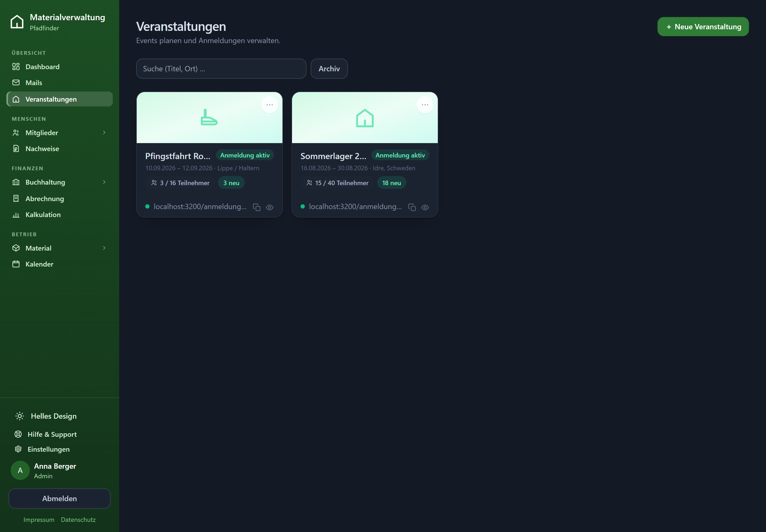Open Sommerlager registration link
The image size is (766, 532).
355,207
